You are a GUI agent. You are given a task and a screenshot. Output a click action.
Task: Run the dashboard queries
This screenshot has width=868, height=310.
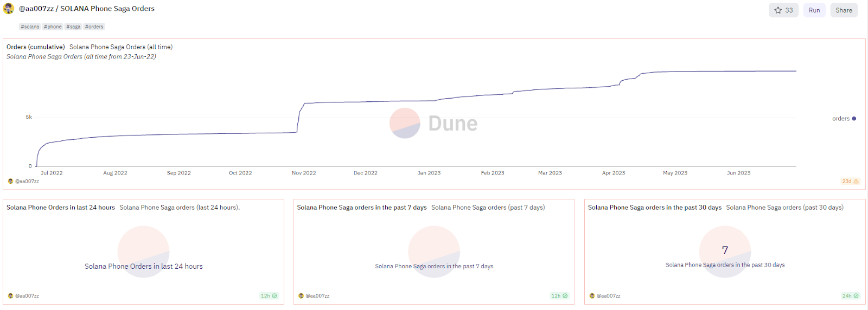pyautogui.click(x=814, y=10)
